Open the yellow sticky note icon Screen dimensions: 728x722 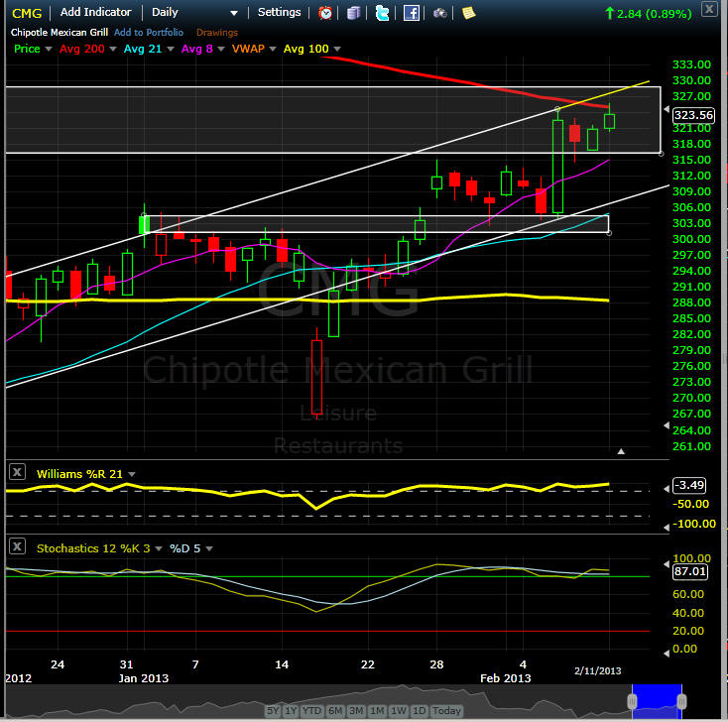[x=468, y=13]
